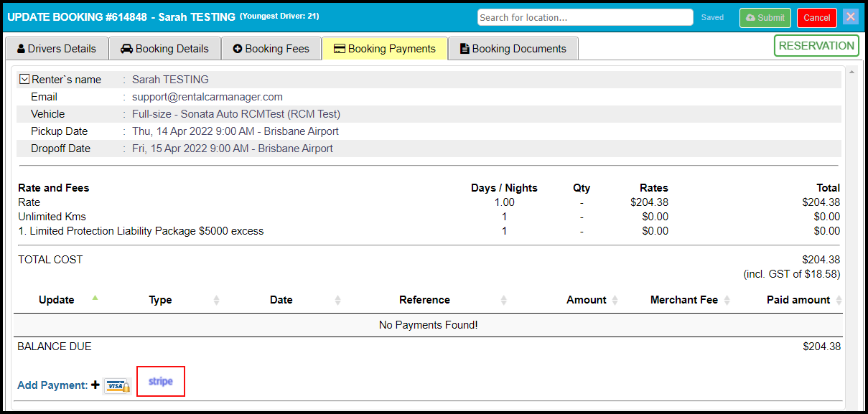The width and height of the screenshot is (868, 414).
Task: Close the Update Booking dialog with X
Action: point(851,17)
